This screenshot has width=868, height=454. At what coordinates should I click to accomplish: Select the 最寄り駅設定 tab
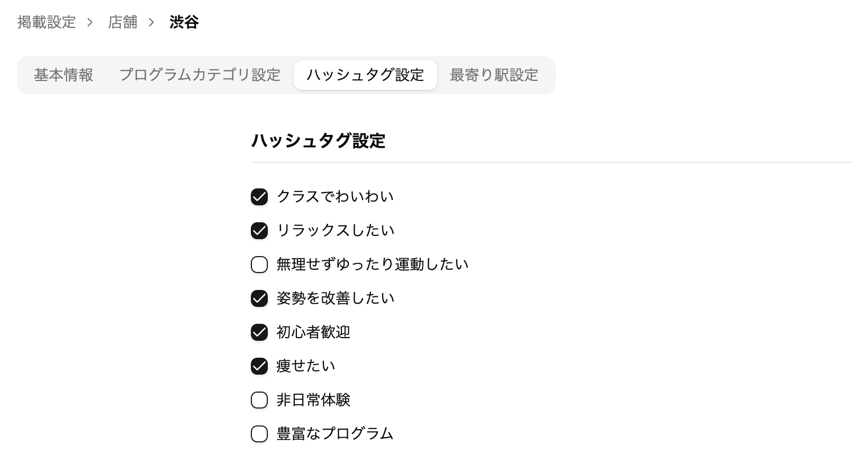coord(493,75)
